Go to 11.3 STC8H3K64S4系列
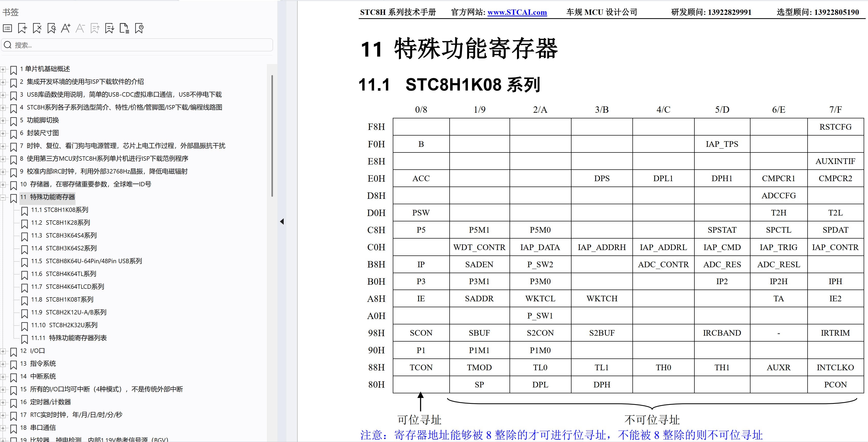 point(64,235)
